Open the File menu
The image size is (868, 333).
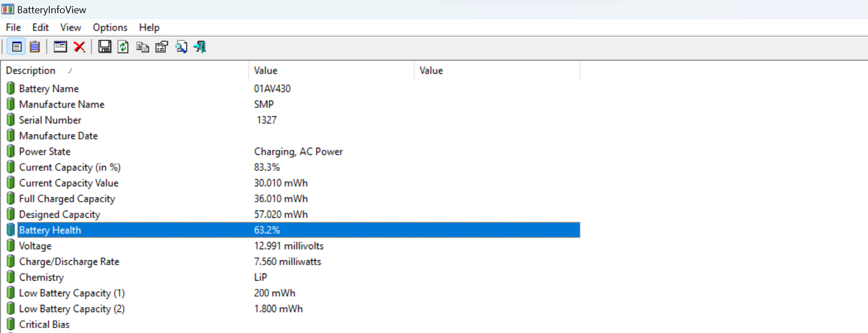pos(13,27)
